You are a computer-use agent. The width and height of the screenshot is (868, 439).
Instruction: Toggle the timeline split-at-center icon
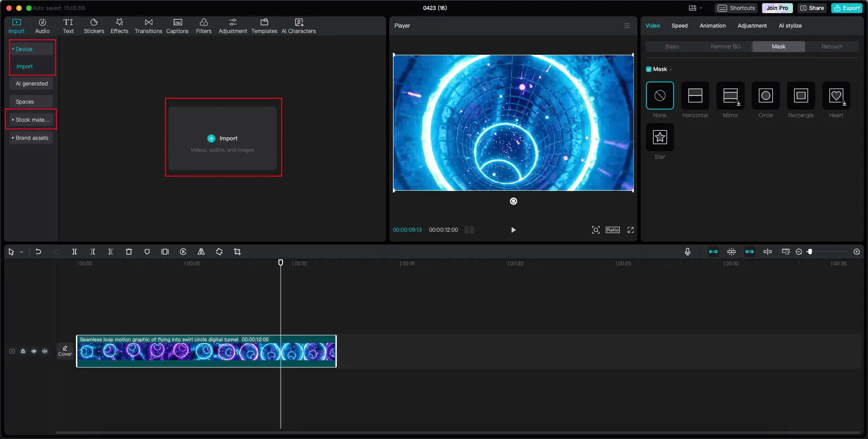768,252
